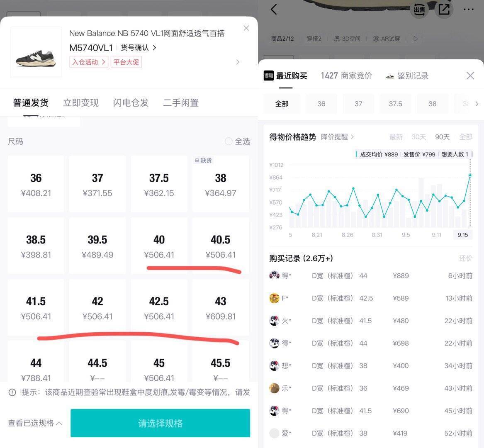Select size 44 at ¥788.41
484x448 pixels.
(x=36, y=361)
